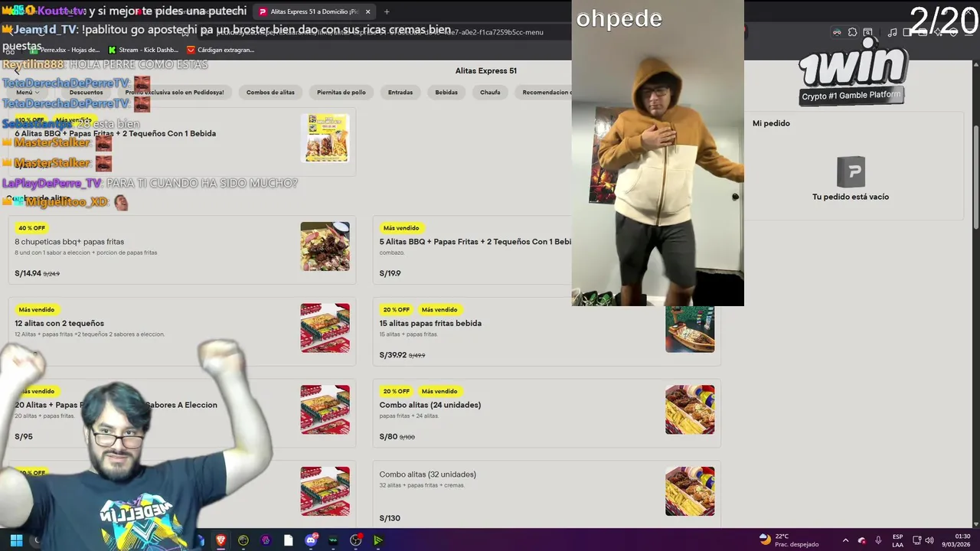Screen dimensions: 980x551
Task: Click the page search toolbar icon
Action: (867, 32)
